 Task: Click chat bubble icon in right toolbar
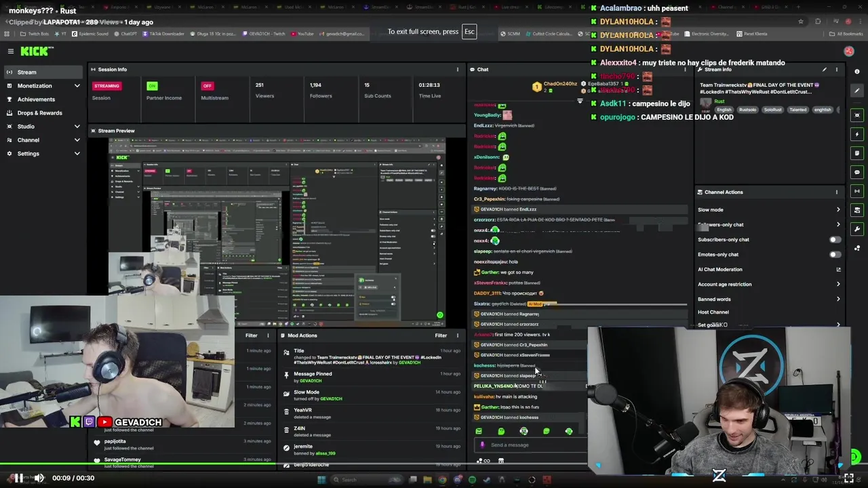857,172
